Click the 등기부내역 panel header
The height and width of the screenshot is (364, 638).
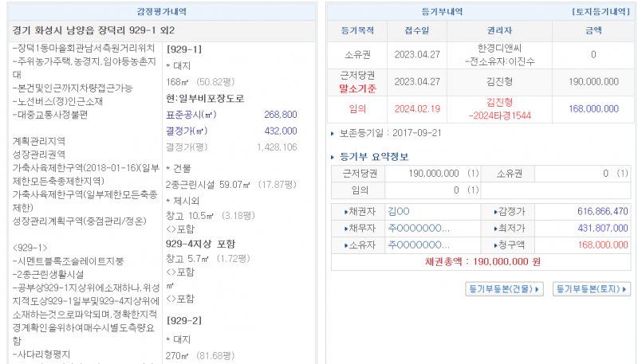[446, 13]
